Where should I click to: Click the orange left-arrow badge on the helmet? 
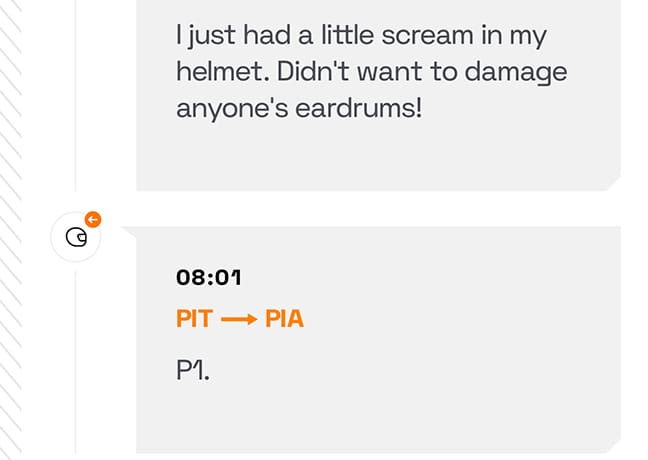93,219
